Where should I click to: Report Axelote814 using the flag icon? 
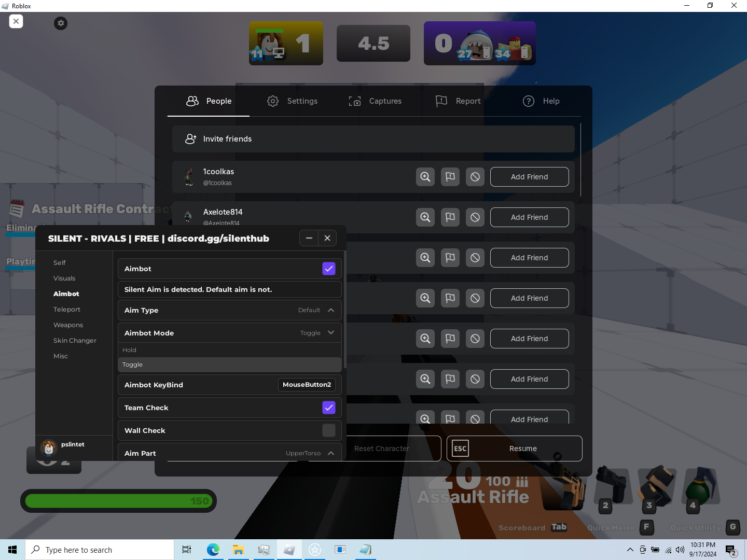[450, 217]
